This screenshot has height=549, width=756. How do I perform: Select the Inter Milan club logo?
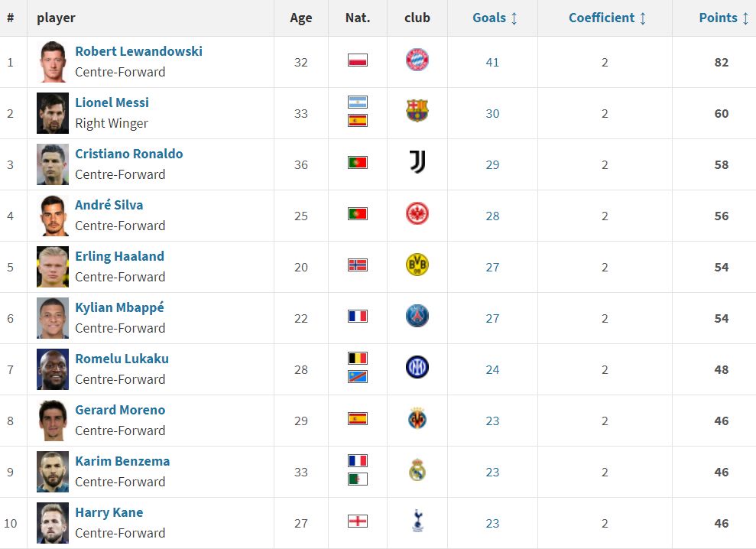tap(417, 367)
